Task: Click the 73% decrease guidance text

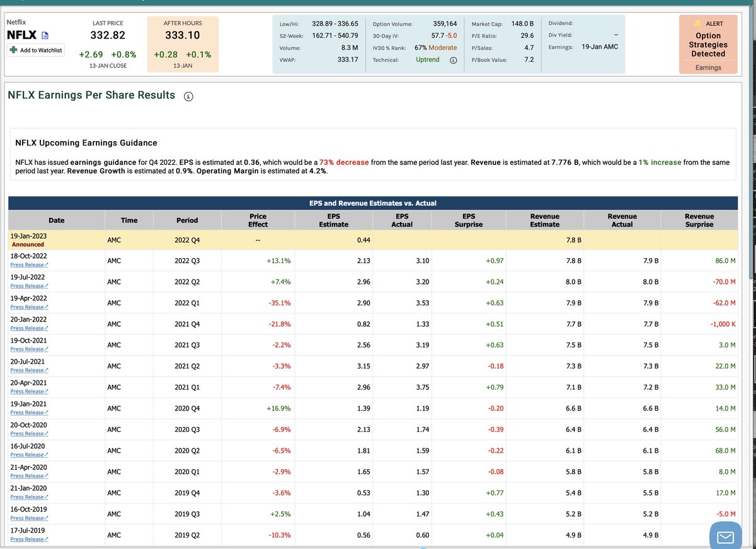Action: [x=344, y=162]
